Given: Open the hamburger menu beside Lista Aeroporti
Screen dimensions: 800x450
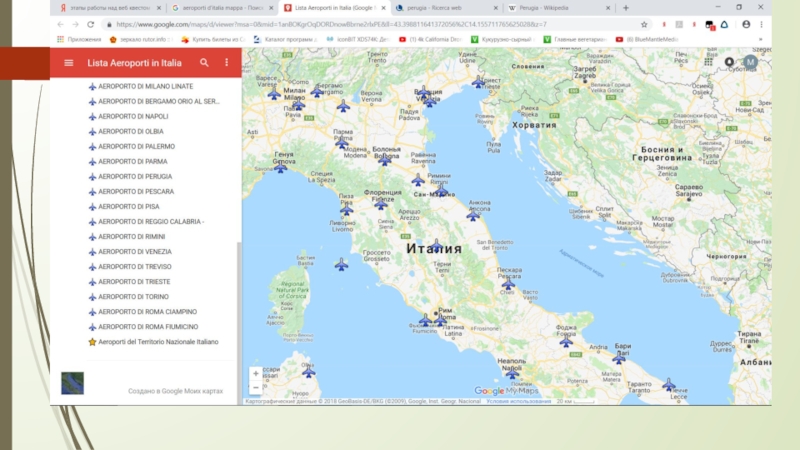Looking at the screenshot, I should click(x=68, y=62).
